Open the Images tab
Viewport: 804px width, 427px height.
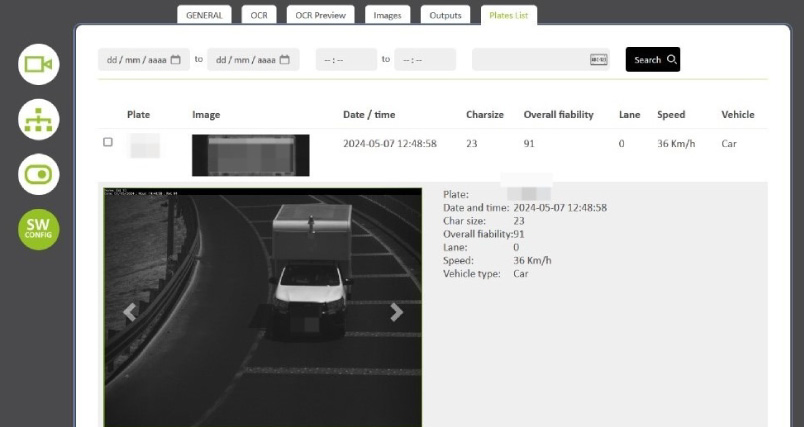(387, 15)
